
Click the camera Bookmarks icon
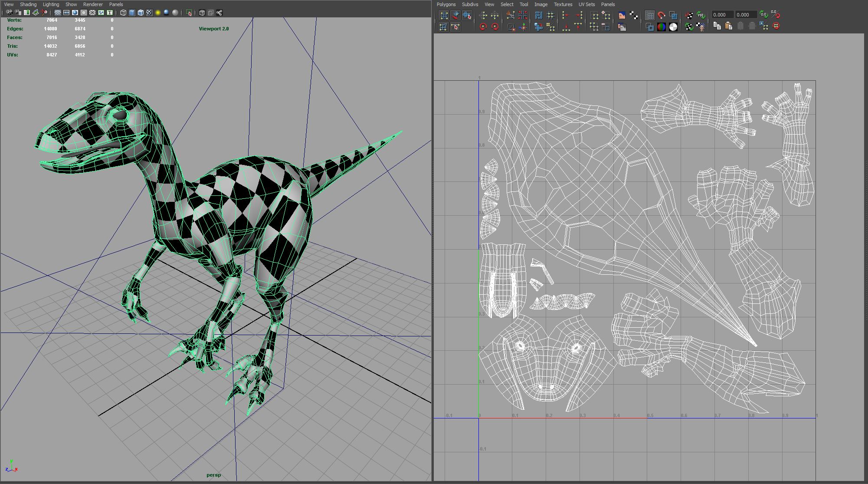point(27,13)
